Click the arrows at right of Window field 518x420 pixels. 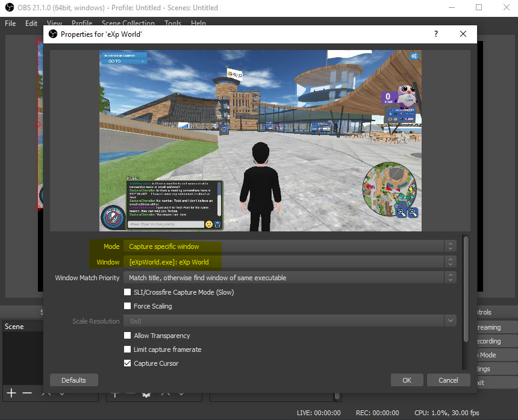click(x=451, y=262)
